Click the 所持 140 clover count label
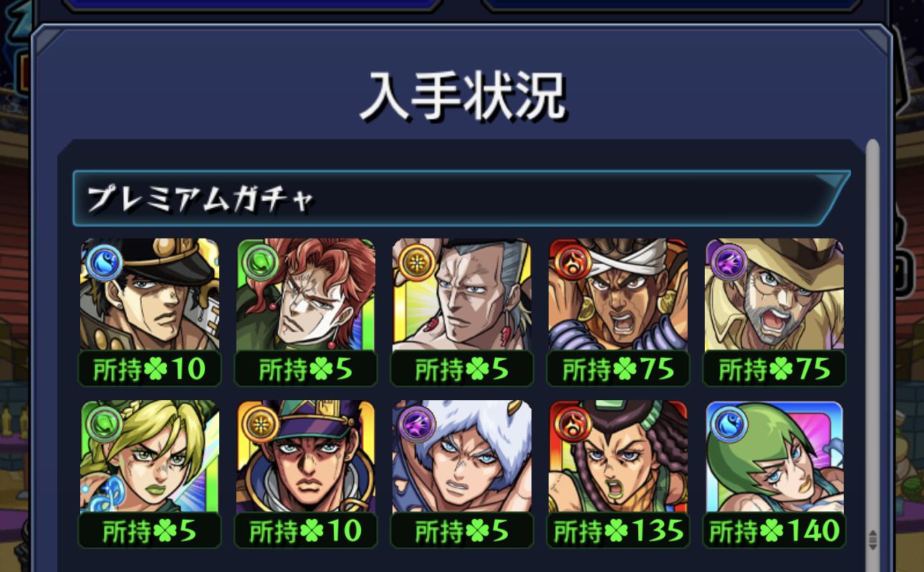This screenshot has width=924, height=572. [774, 531]
